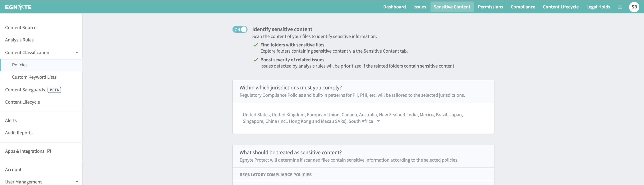Select Policies under Content Classification

(20, 65)
